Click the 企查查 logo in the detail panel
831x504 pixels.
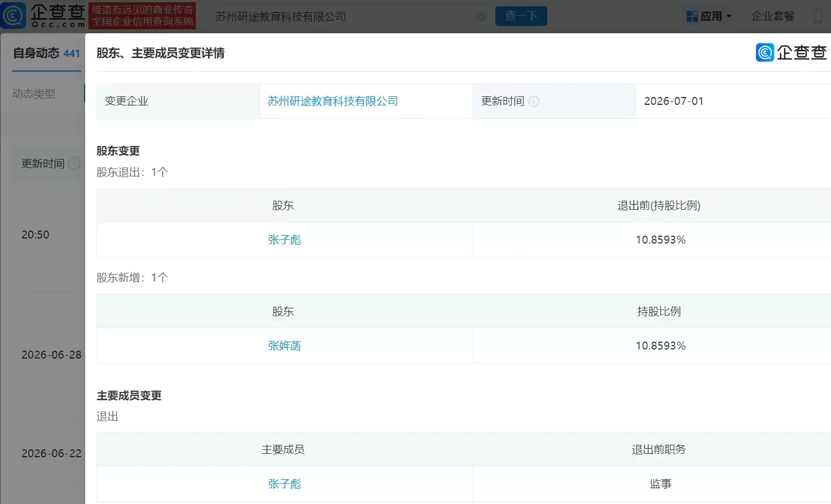click(x=792, y=52)
